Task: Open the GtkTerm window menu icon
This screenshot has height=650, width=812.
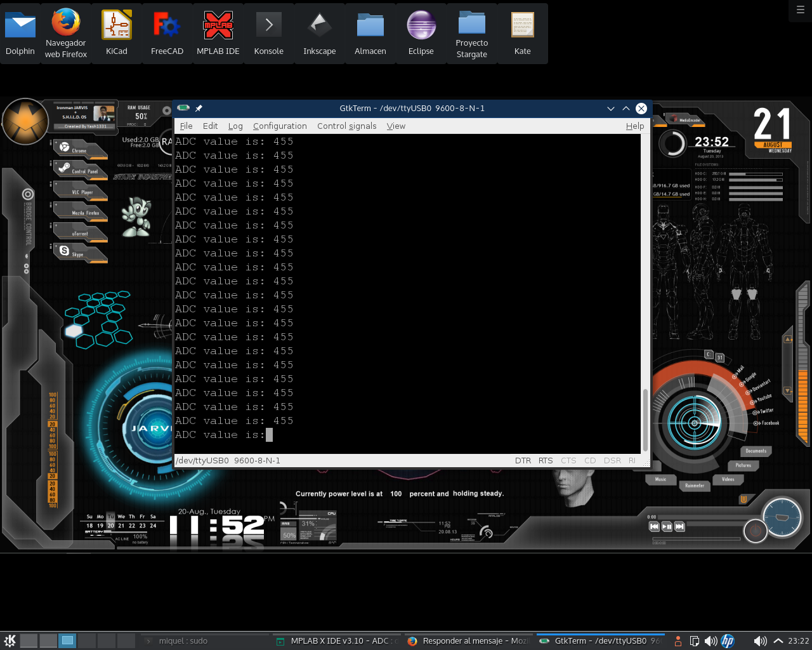Action: pos(183,108)
